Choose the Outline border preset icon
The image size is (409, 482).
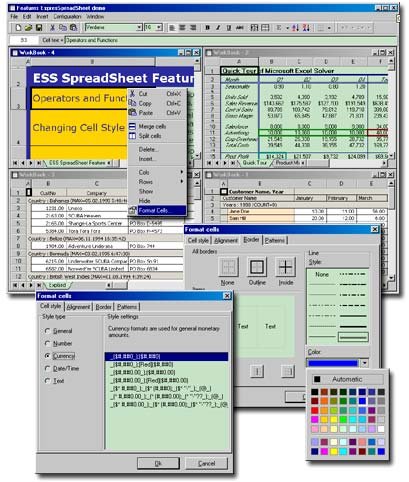click(257, 267)
